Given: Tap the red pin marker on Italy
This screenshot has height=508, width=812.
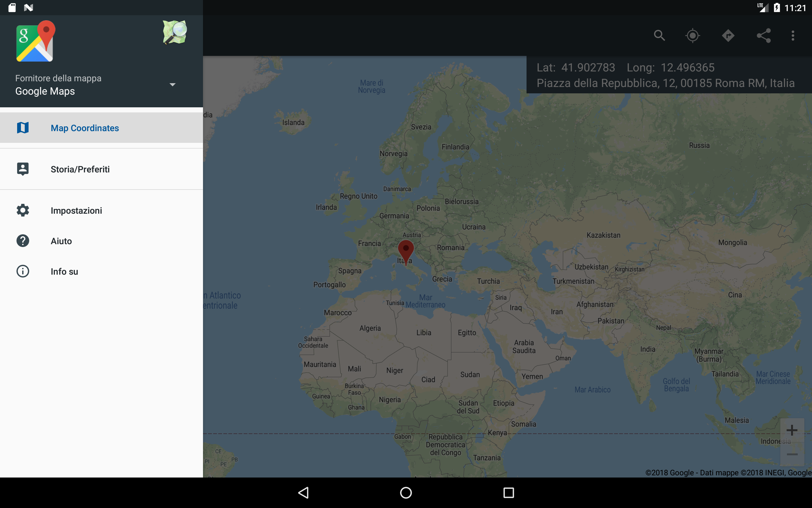Looking at the screenshot, I should [x=406, y=253].
